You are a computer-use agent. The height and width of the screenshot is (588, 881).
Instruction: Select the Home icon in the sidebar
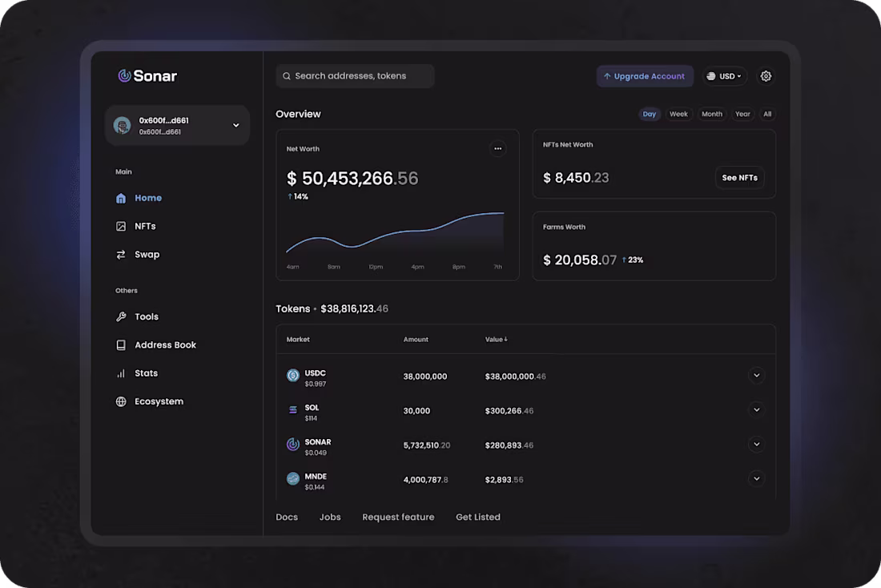121,198
